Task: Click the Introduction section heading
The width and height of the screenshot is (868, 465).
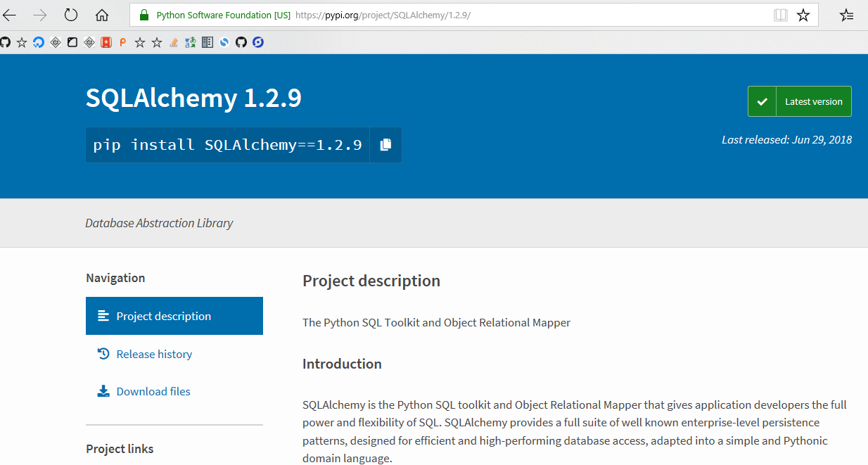Action: [x=342, y=364]
